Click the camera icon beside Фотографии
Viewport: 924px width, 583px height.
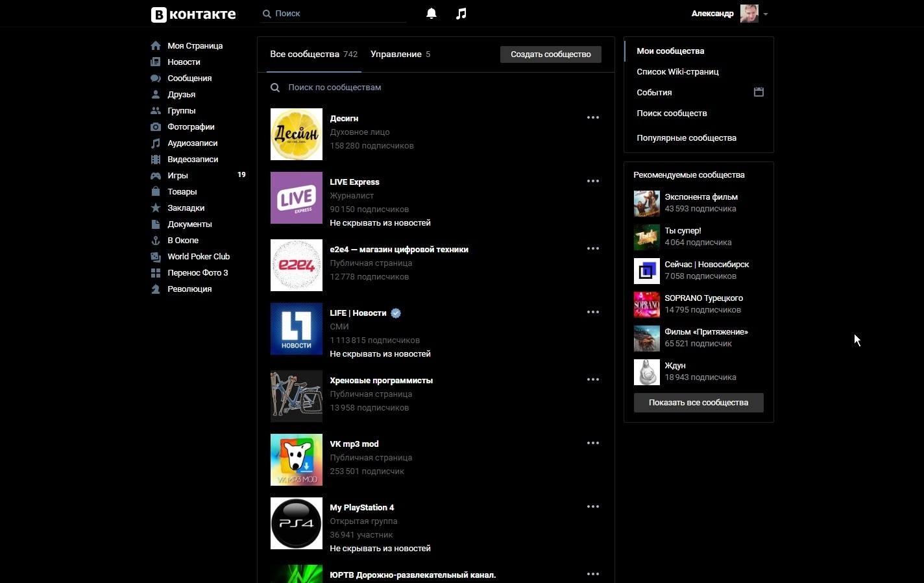point(156,126)
